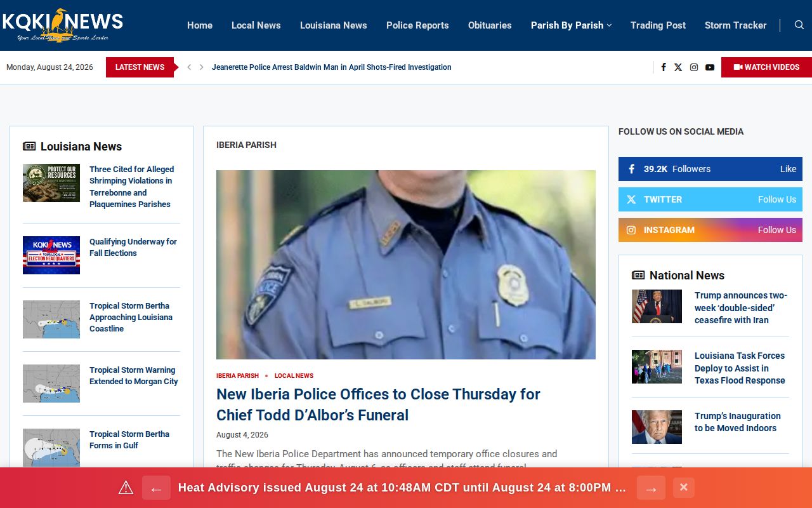Viewport: 812px width, 508px height.
Task: Open Tropical Storm Bertha Approaching Louisiana Coastline
Action: click(131, 317)
